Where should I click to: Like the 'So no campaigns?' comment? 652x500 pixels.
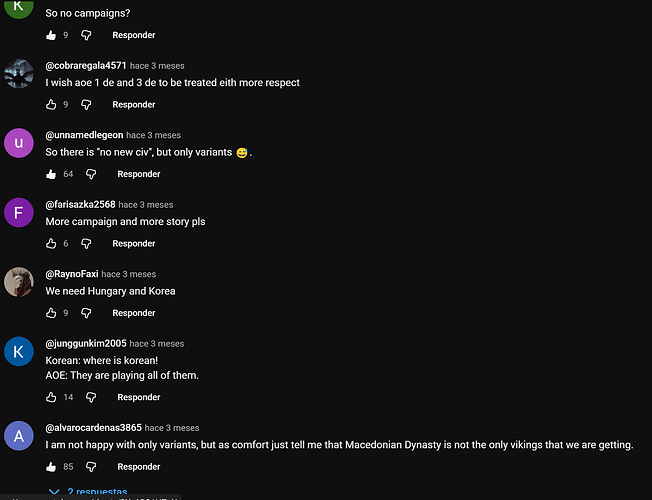point(51,35)
